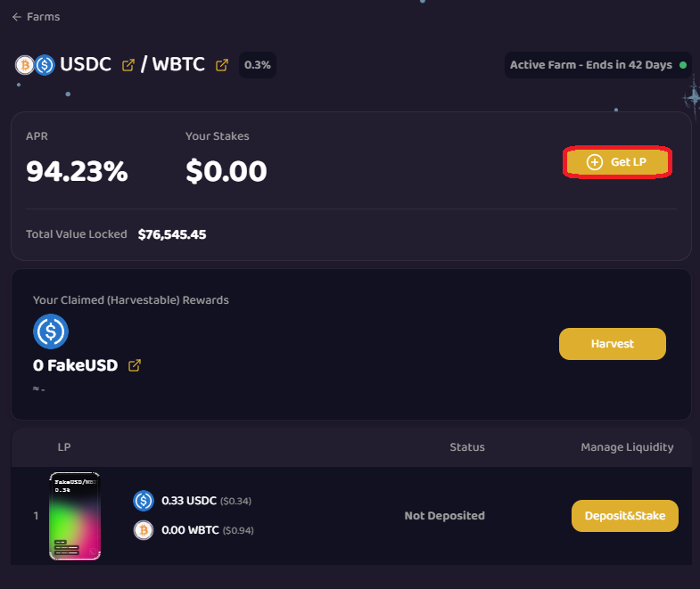Open the FakeUSD reward external link
Viewport: 700px width, 589px height.
coord(135,365)
